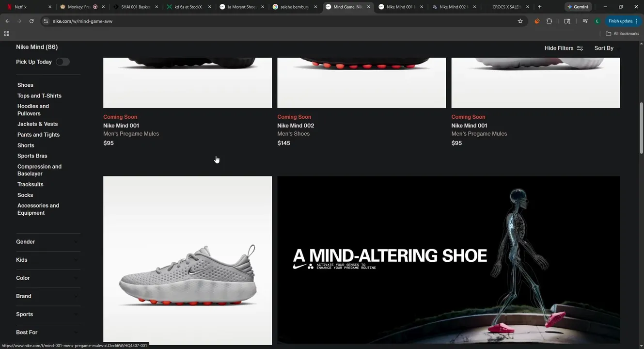Open the Pants and Tights category
The height and width of the screenshot is (349, 644).
pos(38,135)
